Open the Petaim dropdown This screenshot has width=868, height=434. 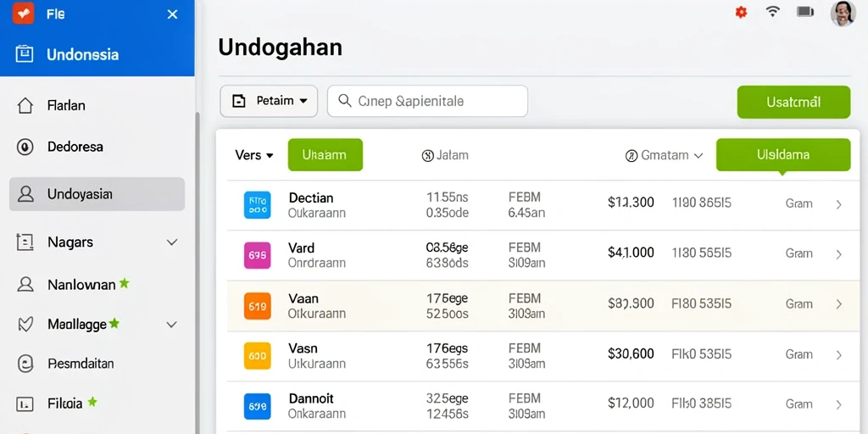pyautogui.click(x=269, y=102)
